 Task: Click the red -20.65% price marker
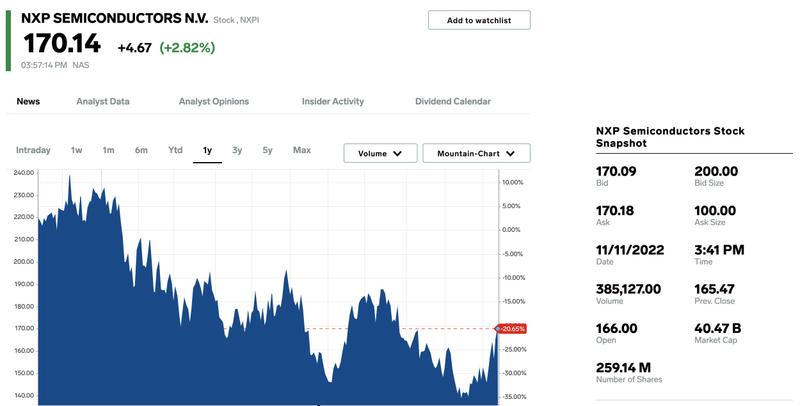(511, 329)
